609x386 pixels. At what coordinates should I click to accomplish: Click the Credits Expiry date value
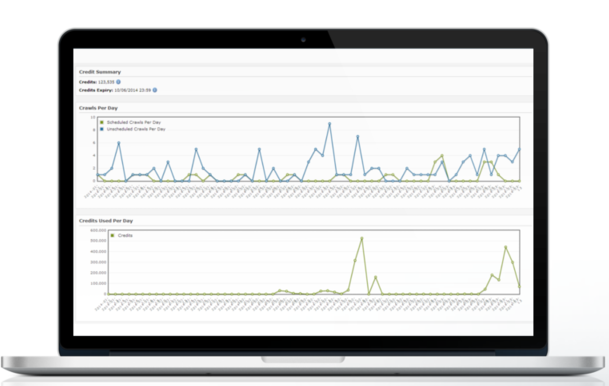[132, 90]
